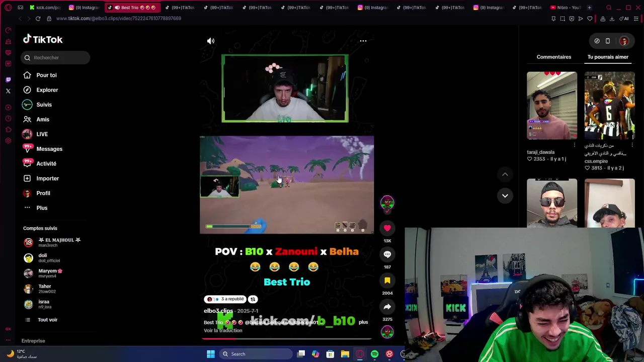Open the Suivis following feed

(x=44, y=105)
